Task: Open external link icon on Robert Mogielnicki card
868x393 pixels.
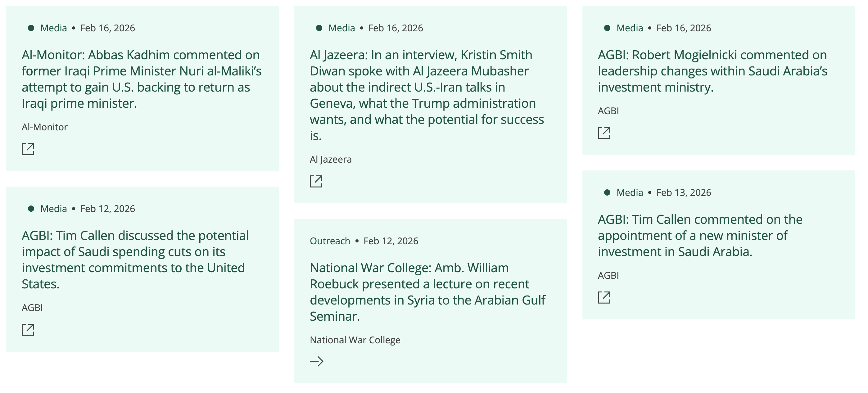Action: pyautogui.click(x=604, y=133)
